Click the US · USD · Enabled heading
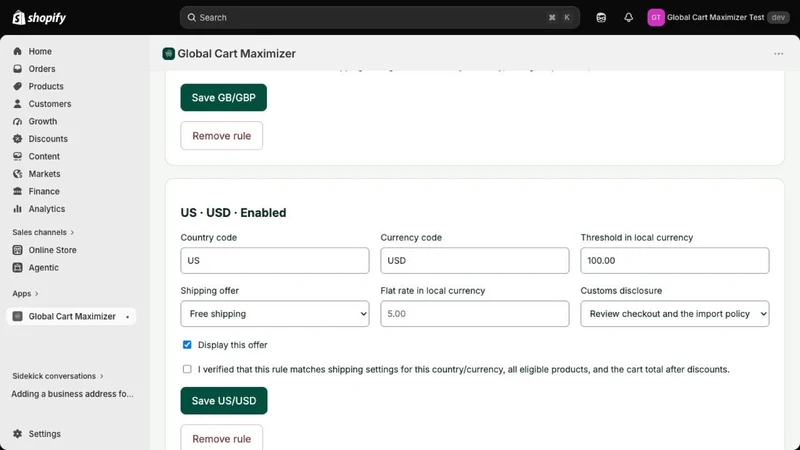 pos(233,213)
